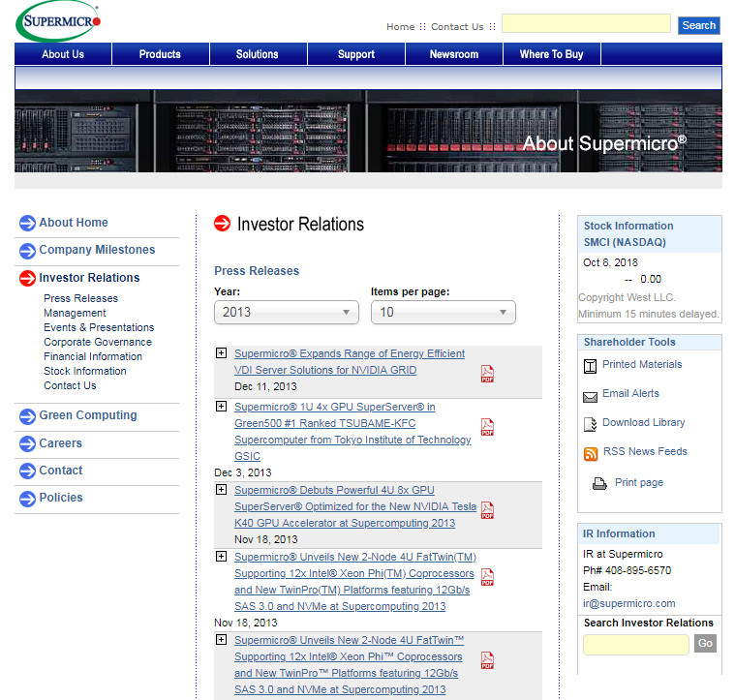The width and height of the screenshot is (735, 700).
Task: Open the Management sidebar link
Action: pos(75,313)
